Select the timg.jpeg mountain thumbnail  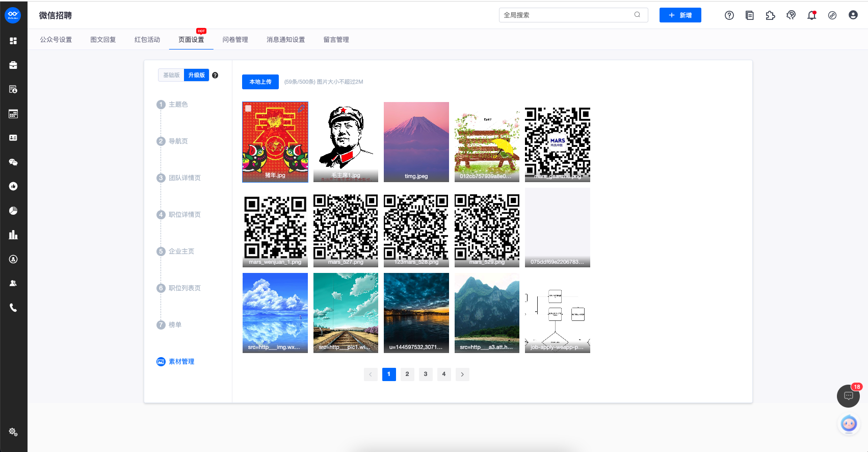416,142
